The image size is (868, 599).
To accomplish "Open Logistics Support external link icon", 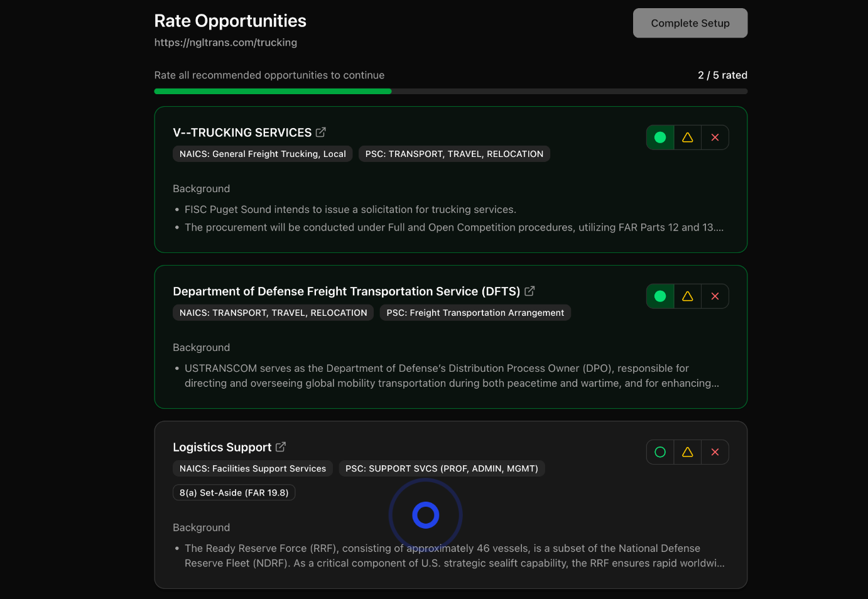I will coord(281,447).
